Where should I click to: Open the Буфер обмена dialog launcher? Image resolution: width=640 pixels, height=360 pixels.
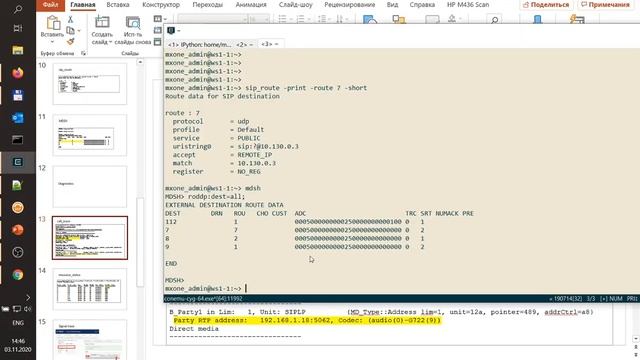point(83,53)
